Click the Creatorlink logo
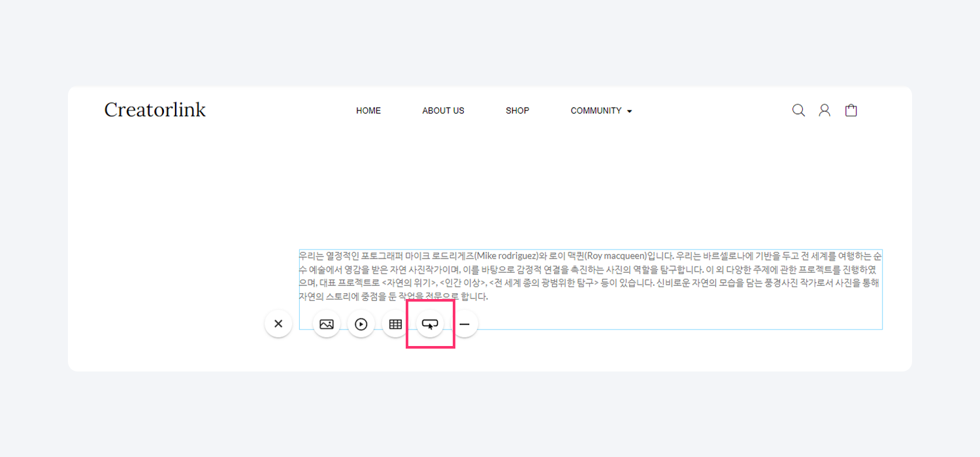 coord(155,110)
